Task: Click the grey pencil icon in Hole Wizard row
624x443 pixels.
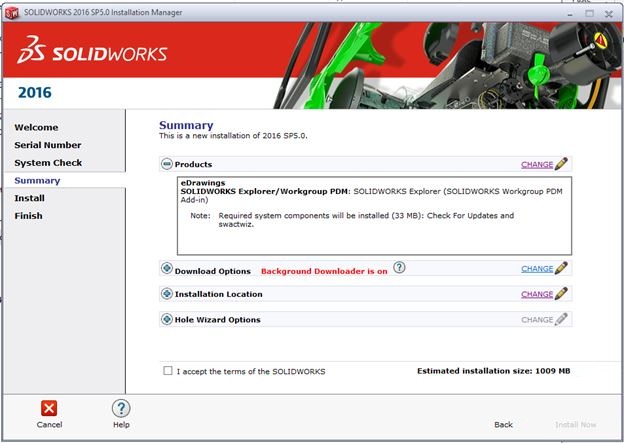Action: click(x=561, y=319)
